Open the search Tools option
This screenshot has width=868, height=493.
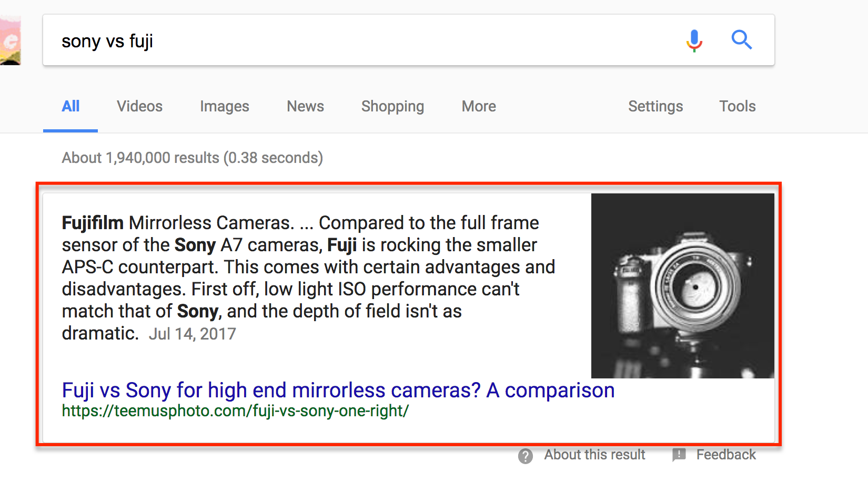[x=738, y=106]
